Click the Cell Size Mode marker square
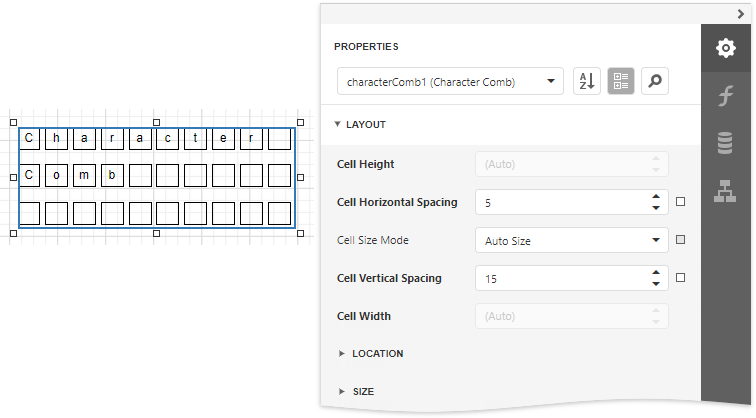Screen dimensions: 756x418 681,240
